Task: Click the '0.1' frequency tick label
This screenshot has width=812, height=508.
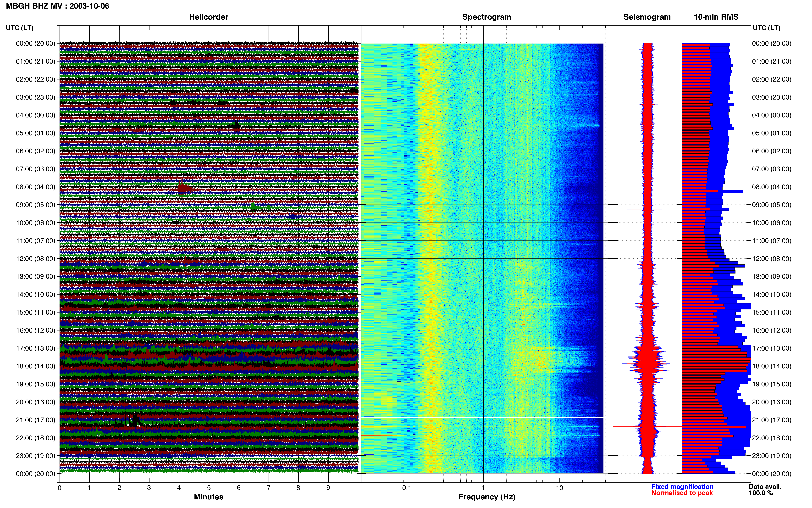Action: coord(407,488)
